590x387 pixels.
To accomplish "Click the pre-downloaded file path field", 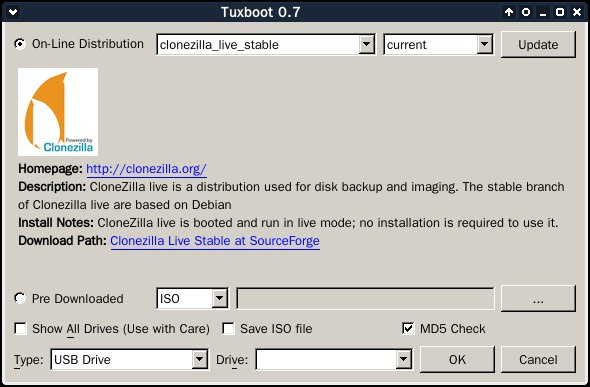I will 365,299.
